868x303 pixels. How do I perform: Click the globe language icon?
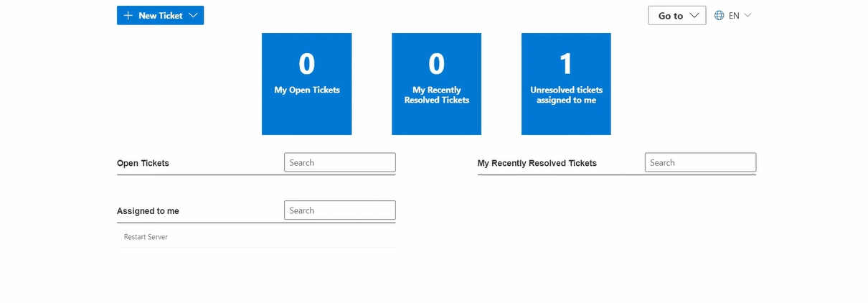(x=720, y=15)
